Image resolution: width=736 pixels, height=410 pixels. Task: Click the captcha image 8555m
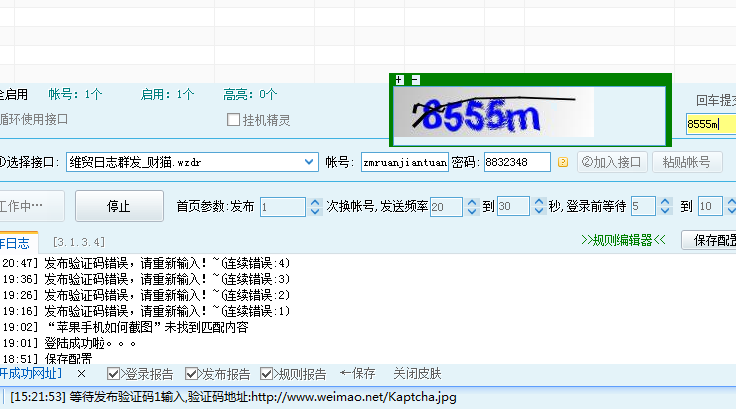494,113
